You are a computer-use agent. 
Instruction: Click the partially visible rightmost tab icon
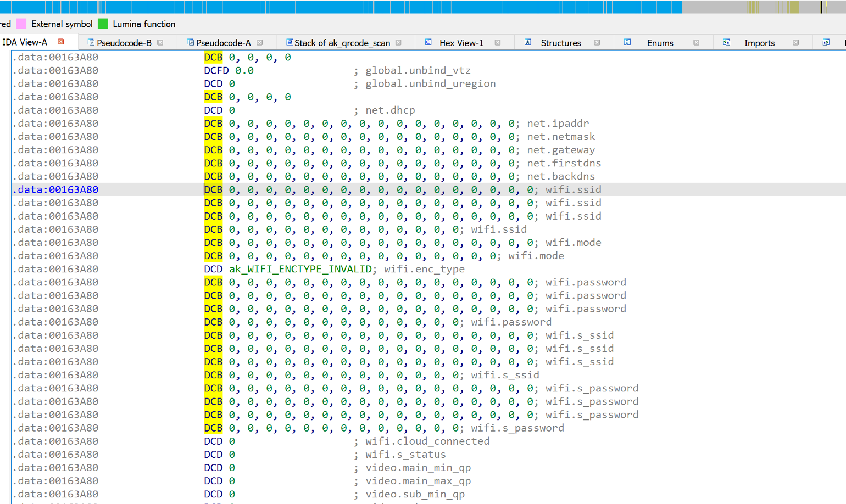(826, 42)
